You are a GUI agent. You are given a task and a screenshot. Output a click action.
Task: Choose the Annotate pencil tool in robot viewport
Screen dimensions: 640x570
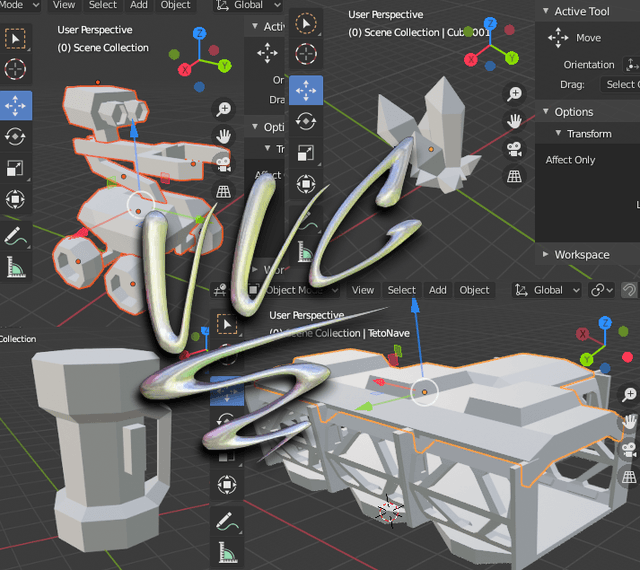pos(16,236)
